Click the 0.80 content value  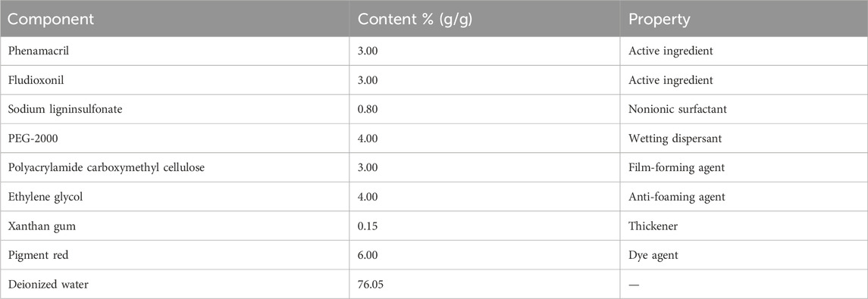(x=368, y=110)
